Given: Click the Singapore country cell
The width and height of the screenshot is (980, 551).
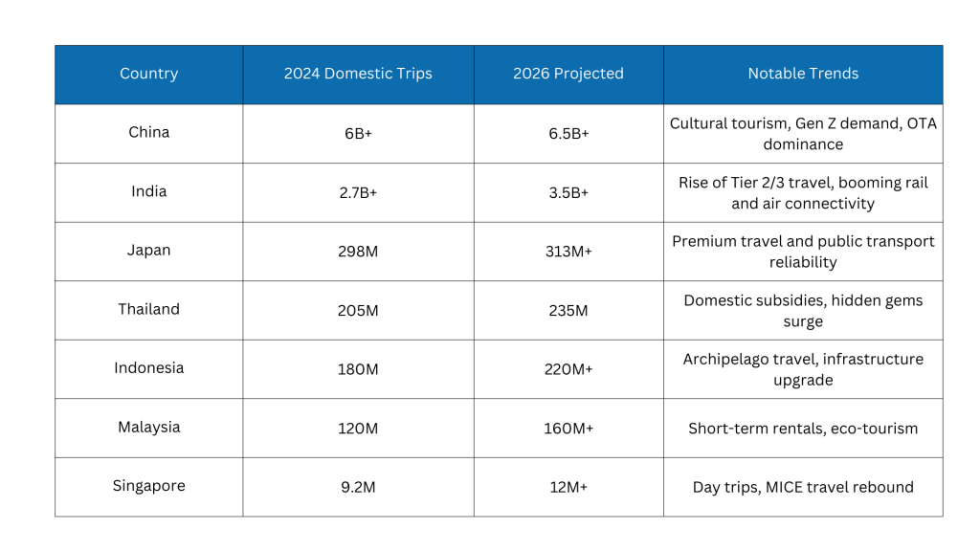Looking at the screenshot, I should pyautogui.click(x=148, y=486).
